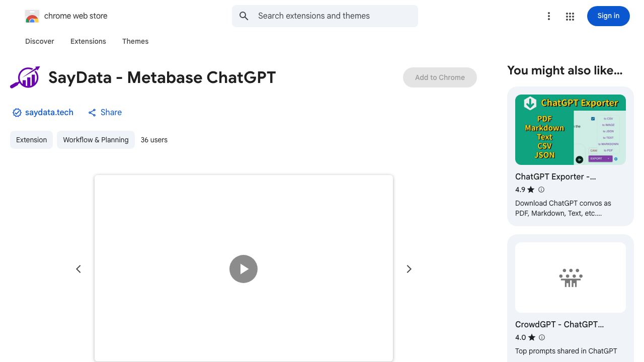The image size is (644, 362).
Task: Click the Add to Chrome button
Action: (x=440, y=77)
